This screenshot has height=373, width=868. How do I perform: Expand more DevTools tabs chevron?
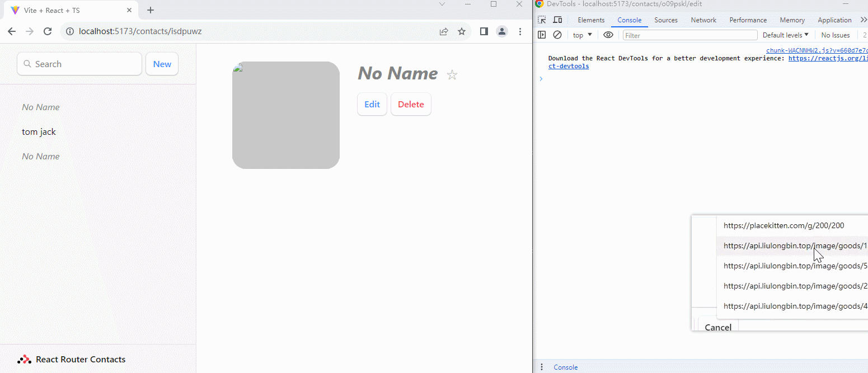pyautogui.click(x=863, y=20)
